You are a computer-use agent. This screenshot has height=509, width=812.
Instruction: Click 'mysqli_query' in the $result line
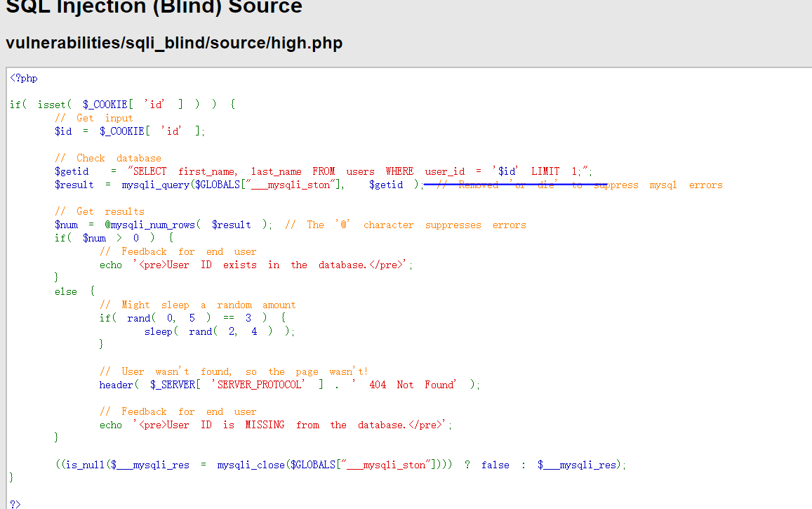point(155,185)
